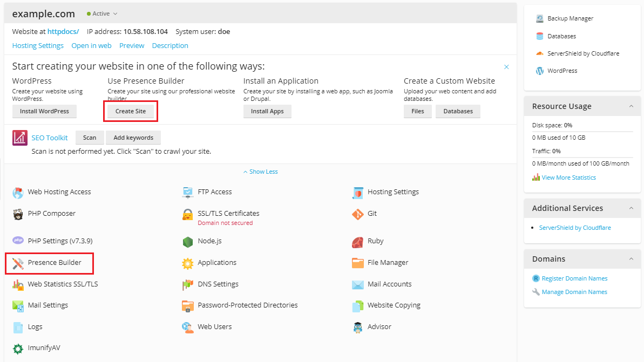Click the SEO Toolkit chart icon

(20, 138)
